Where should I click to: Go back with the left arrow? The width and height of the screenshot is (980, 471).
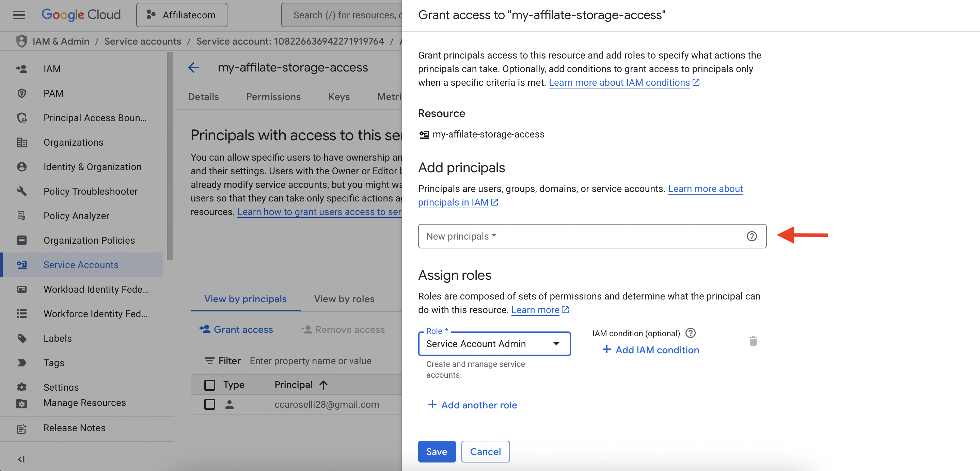click(x=194, y=67)
